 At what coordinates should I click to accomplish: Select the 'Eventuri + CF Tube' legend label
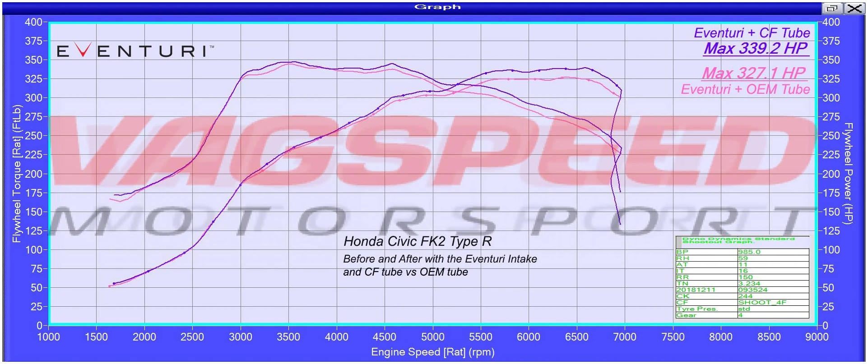click(x=752, y=33)
